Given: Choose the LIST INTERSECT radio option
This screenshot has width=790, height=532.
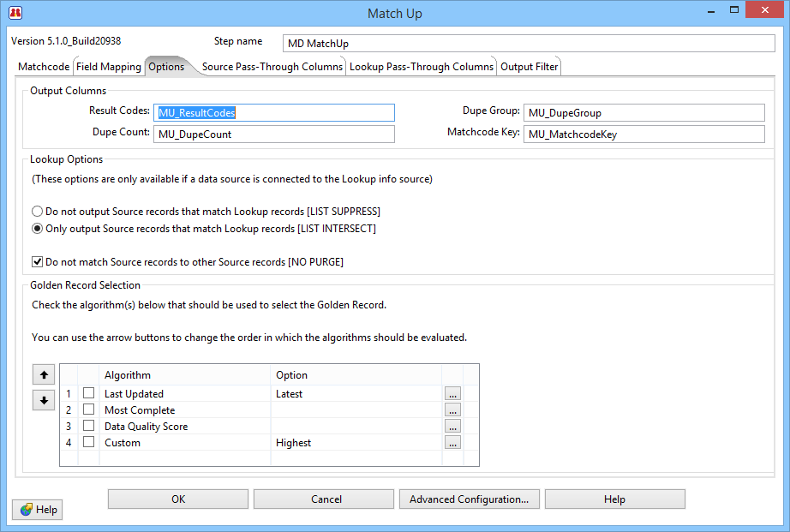Looking at the screenshot, I should coord(37,229).
